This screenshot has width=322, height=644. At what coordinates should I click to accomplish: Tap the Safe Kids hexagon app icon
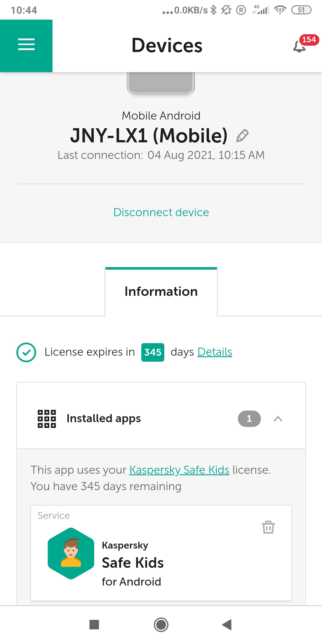71,553
